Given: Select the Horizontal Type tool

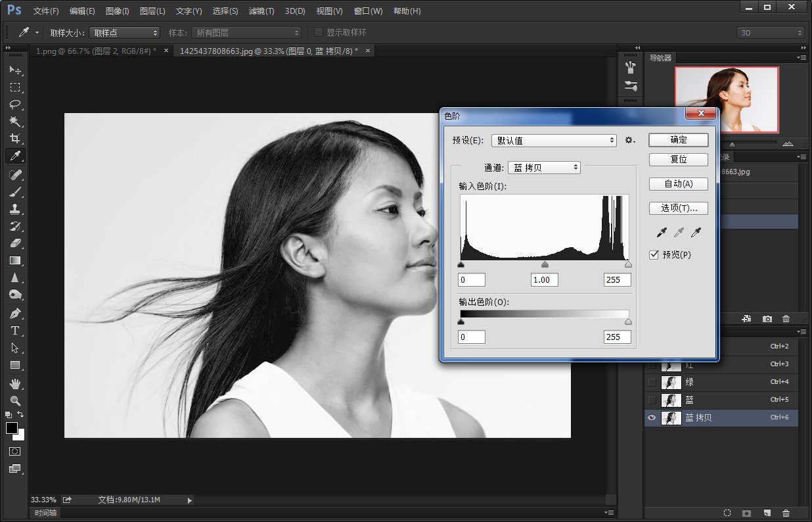Looking at the screenshot, I should point(14,331).
